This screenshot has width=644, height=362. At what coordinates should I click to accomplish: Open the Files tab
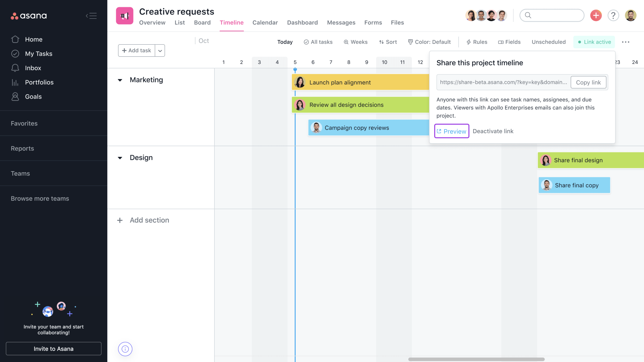coord(397,23)
